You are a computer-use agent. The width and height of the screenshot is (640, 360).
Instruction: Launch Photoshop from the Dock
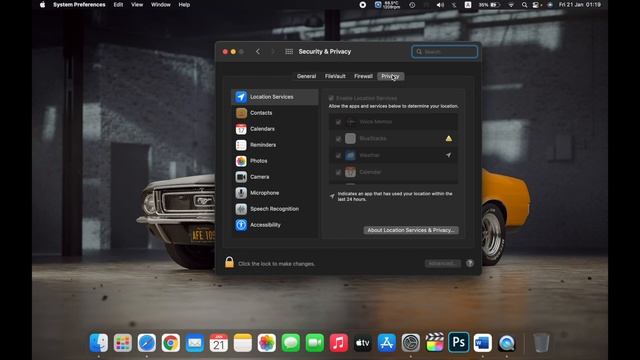(458, 342)
